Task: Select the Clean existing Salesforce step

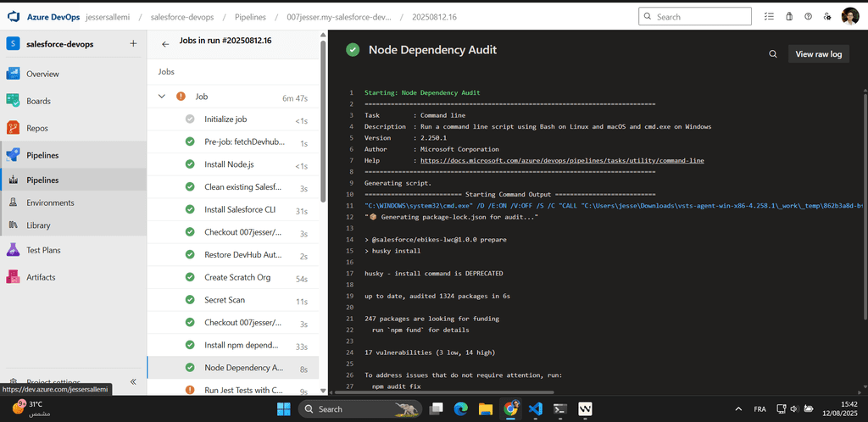Action: tap(233, 187)
